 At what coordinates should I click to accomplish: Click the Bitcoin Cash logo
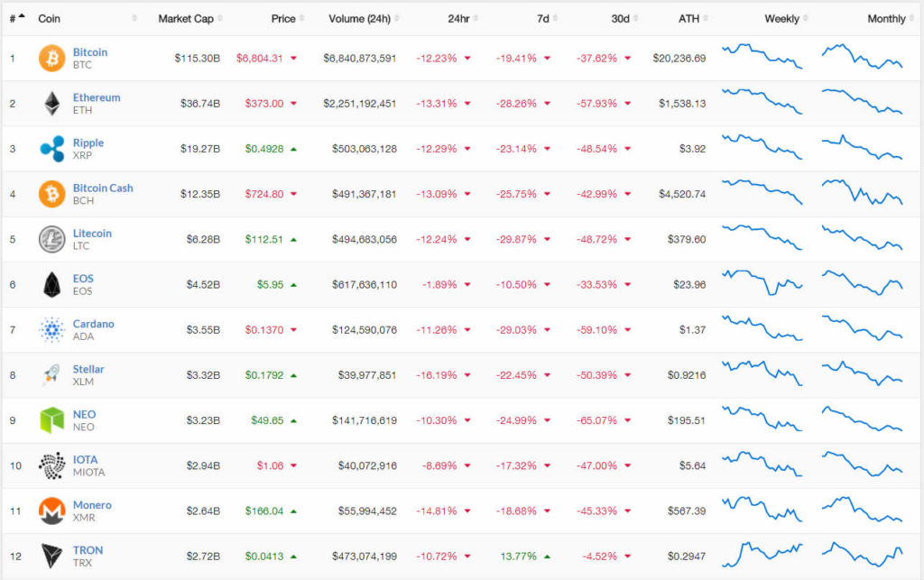pyautogui.click(x=51, y=194)
